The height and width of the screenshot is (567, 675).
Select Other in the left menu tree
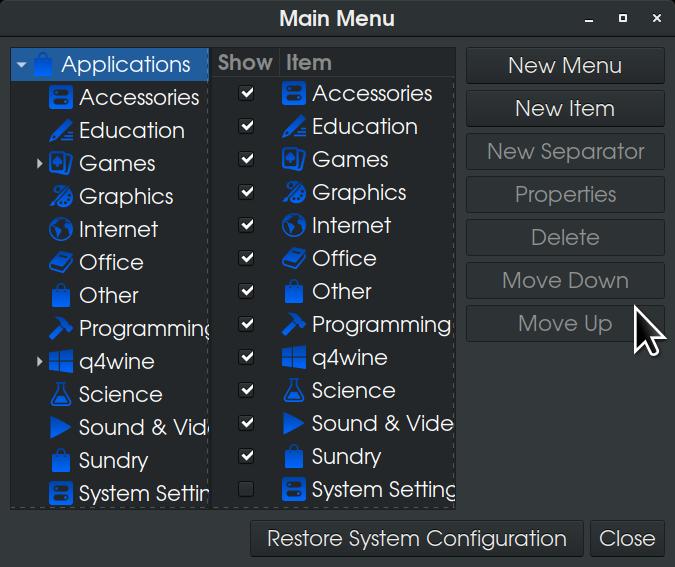(108, 296)
